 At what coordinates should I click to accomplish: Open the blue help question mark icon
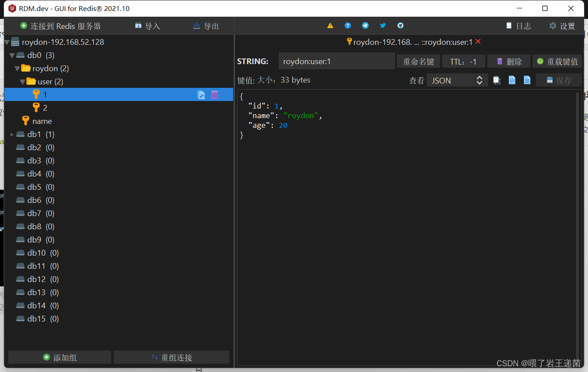point(348,26)
